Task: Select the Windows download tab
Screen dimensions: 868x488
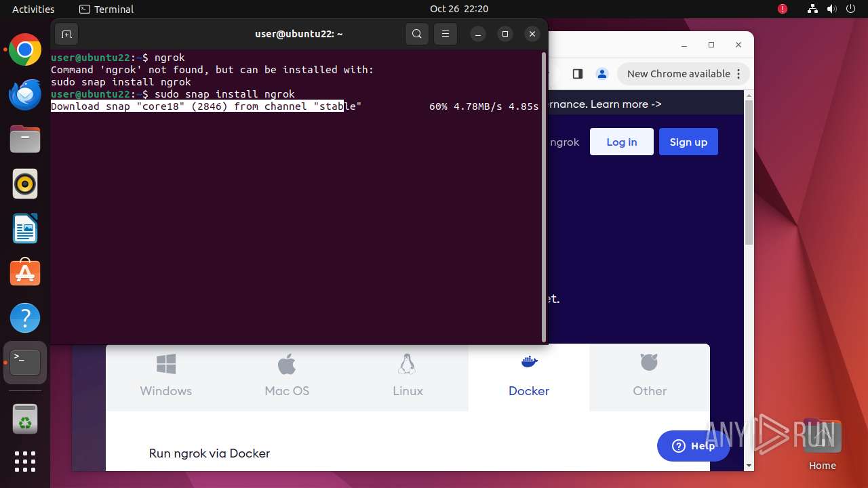Action: point(166,377)
